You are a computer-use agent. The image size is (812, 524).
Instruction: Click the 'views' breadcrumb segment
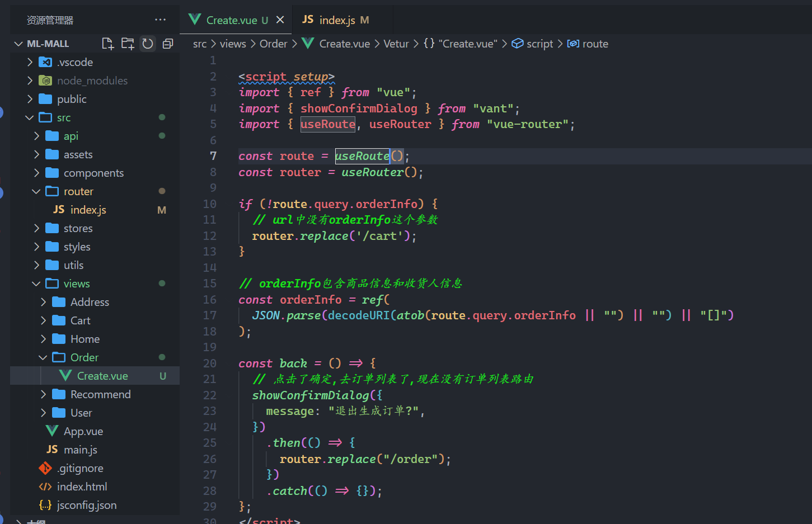(x=233, y=44)
